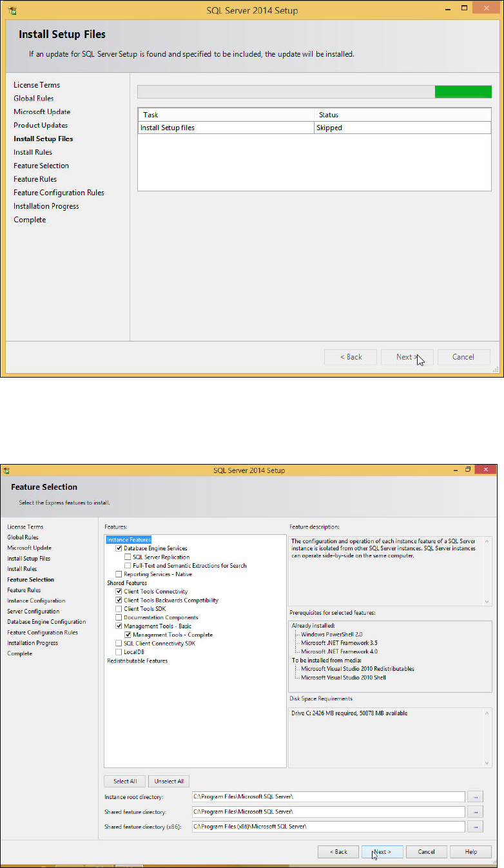Click 'Product Updates' step in Install Setup Files sidebar
The height and width of the screenshot is (868, 504).
(x=41, y=125)
